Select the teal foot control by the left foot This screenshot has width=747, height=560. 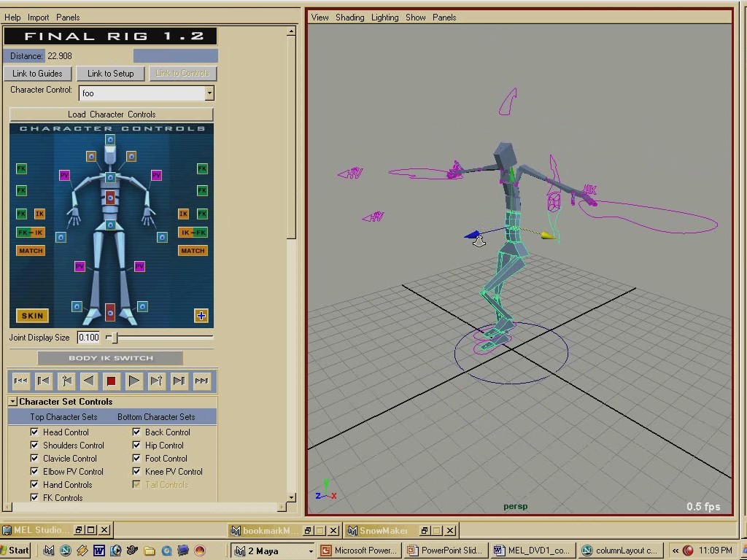coord(77,307)
